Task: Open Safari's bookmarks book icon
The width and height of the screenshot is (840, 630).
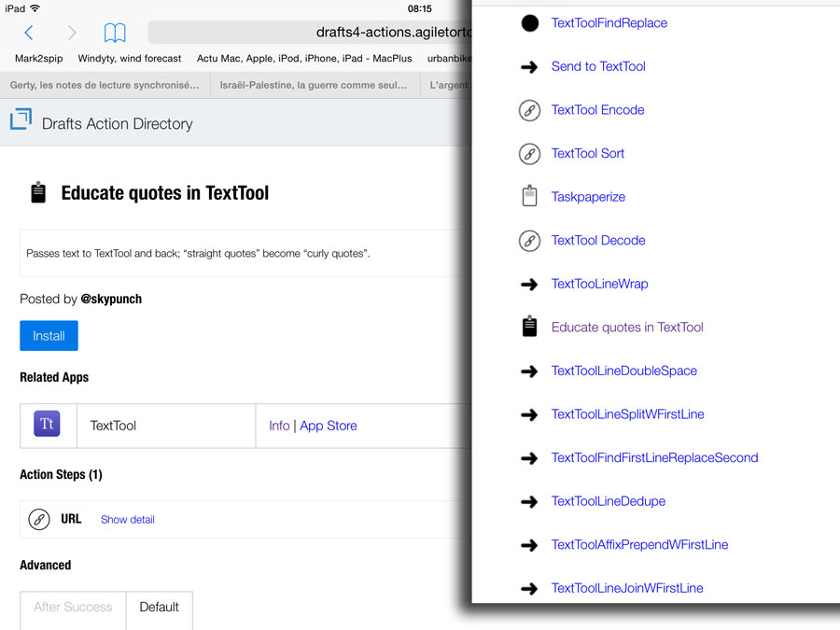Action: coord(115,33)
